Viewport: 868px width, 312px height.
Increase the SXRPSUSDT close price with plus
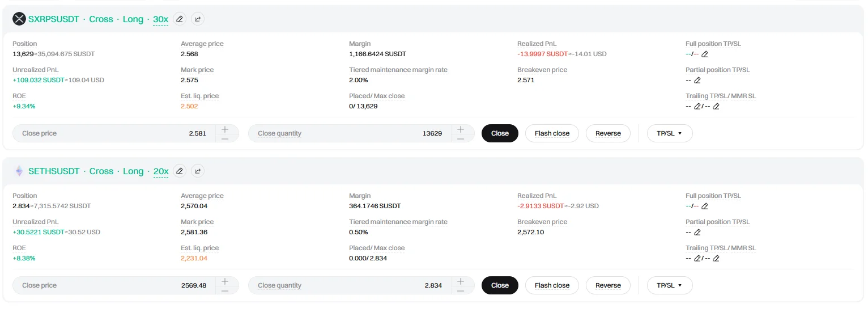pyautogui.click(x=225, y=129)
